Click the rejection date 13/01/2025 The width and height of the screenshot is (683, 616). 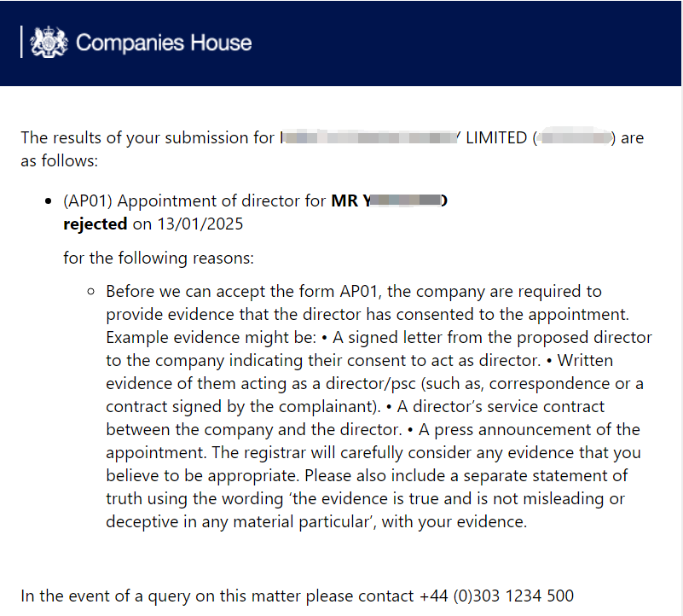pos(200,224)
